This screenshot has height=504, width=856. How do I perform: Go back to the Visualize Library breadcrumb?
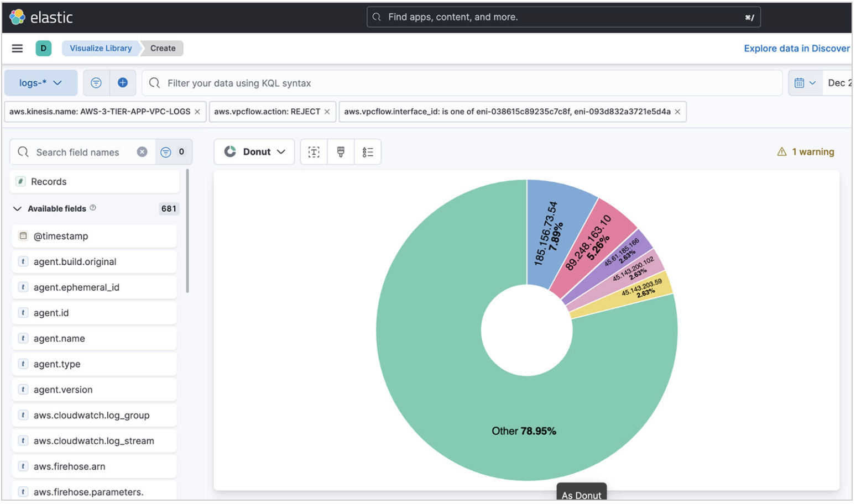click(x=100, y=48)
